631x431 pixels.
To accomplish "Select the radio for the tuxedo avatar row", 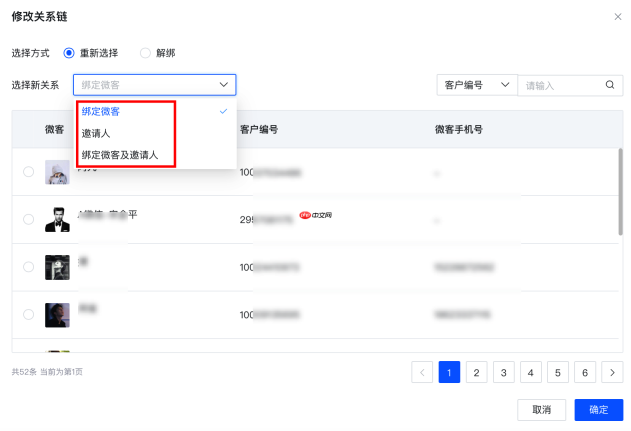I will pos(28,219).
